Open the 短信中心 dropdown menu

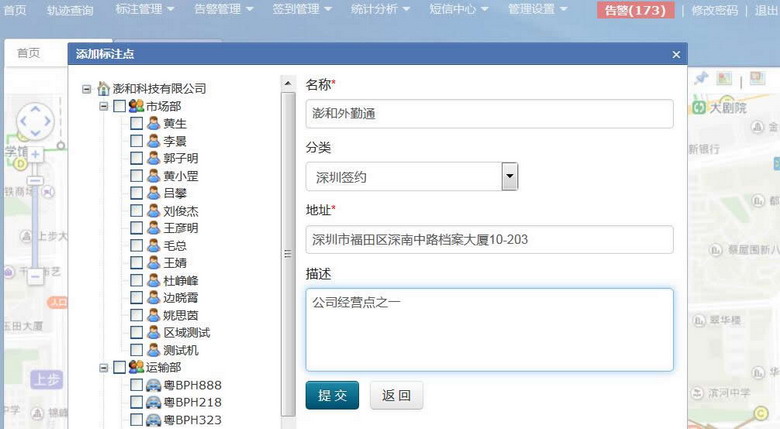[x=459, y=9]
